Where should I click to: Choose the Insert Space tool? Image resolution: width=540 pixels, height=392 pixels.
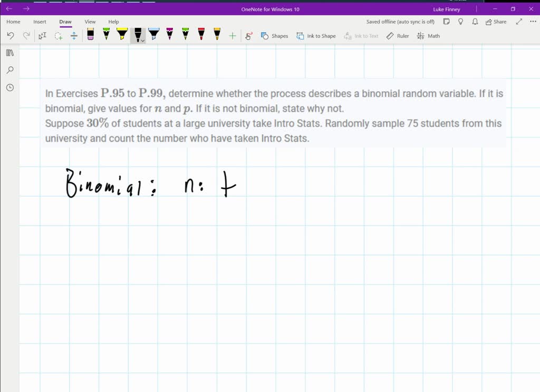pos(74,35)
